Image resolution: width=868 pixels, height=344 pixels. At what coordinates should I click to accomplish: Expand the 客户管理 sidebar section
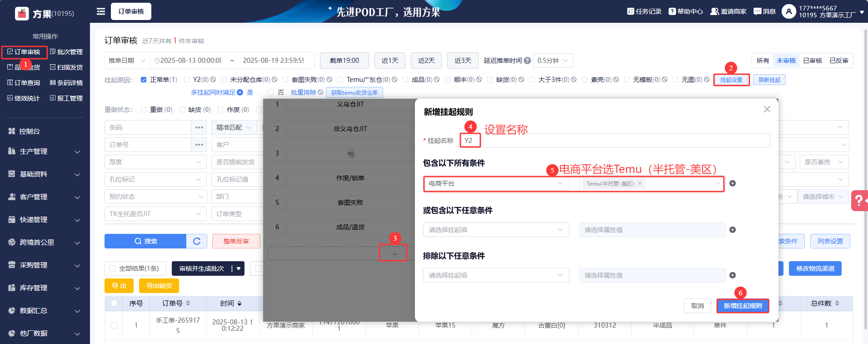point(45,197)
